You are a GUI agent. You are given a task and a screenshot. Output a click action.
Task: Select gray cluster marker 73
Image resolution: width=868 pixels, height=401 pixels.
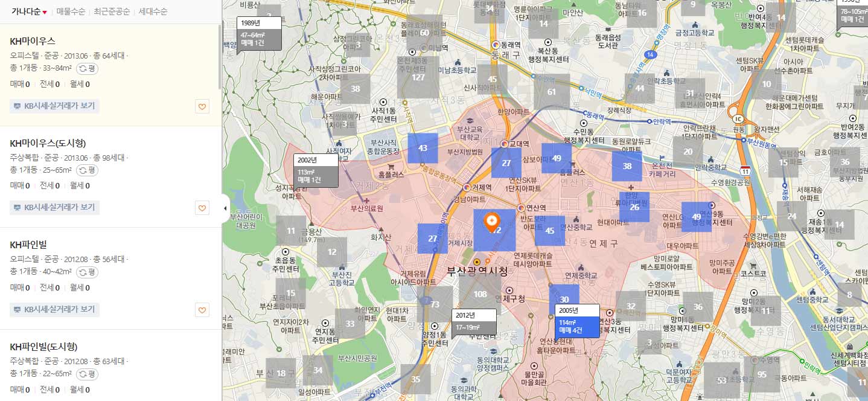435,304
